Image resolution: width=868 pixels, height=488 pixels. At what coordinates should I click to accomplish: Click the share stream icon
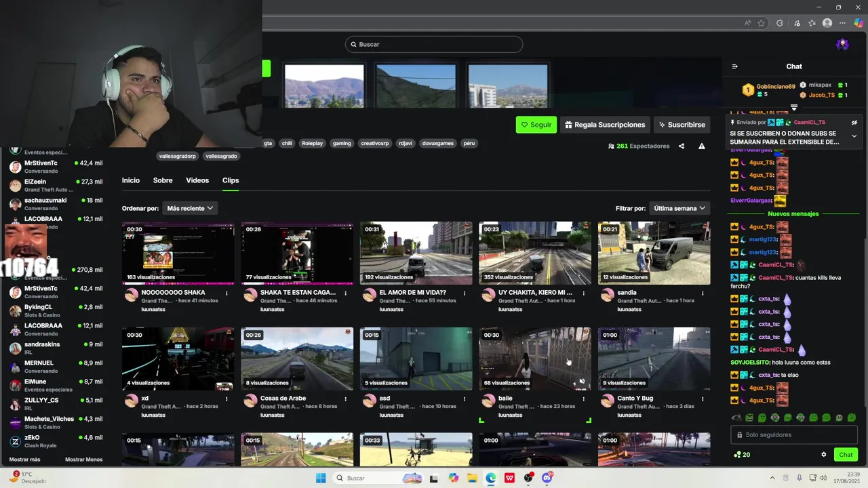coord(682,146)
